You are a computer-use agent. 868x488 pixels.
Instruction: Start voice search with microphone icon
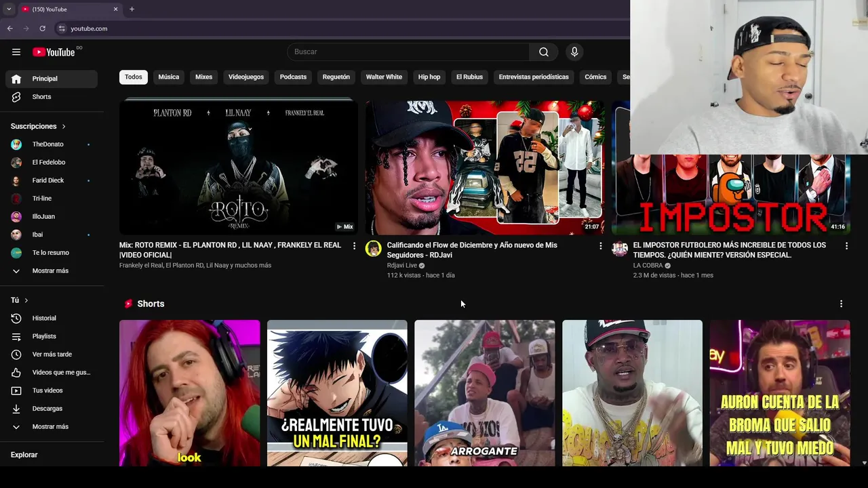[x=574, y=52]
